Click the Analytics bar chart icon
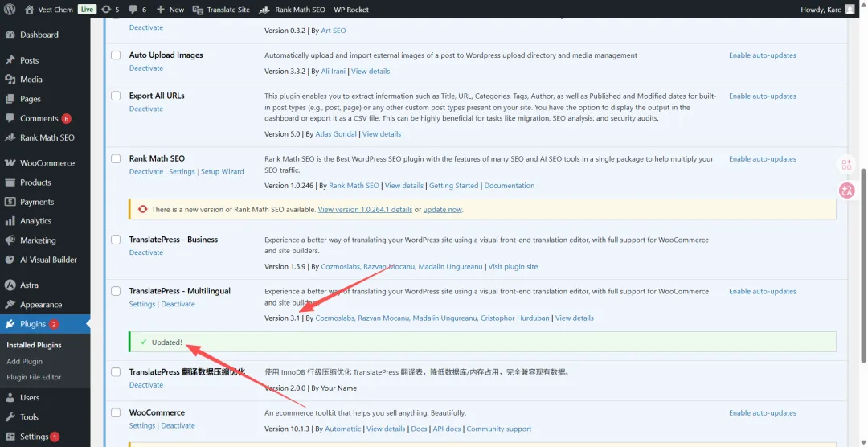 coord(10,221)
